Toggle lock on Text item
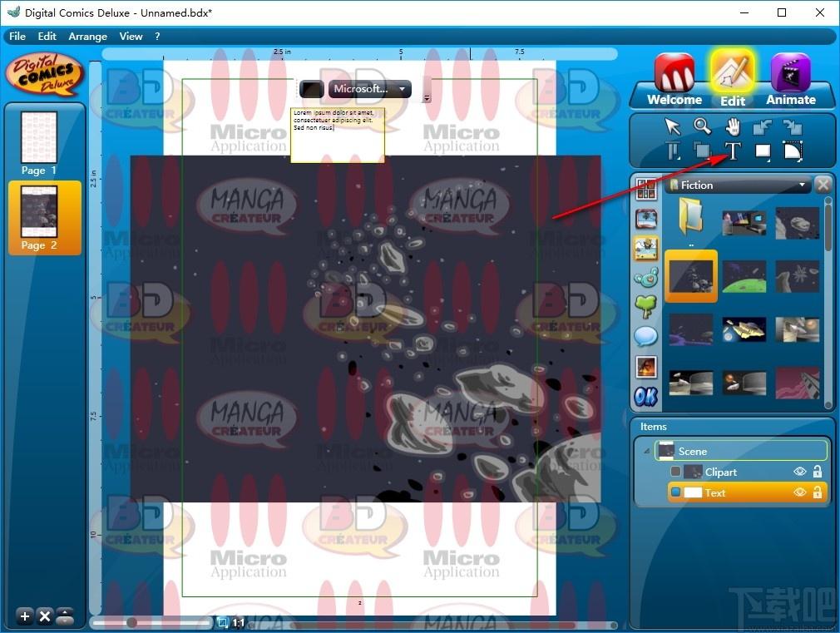The width and height of the screenshot is (840, 633). click(x=818, y=492)
